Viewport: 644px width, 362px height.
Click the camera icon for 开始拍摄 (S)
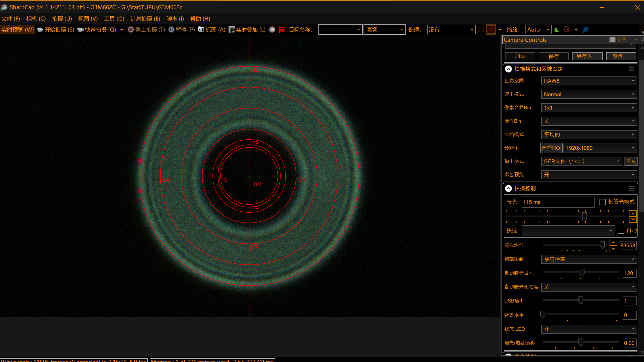click(x=40, y=30)
